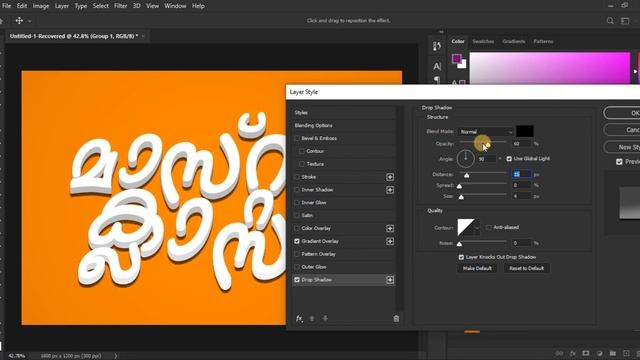This screenshot has height=360, width=640.
Task: Open the Character panel icon
Action: tap(437, 66)
